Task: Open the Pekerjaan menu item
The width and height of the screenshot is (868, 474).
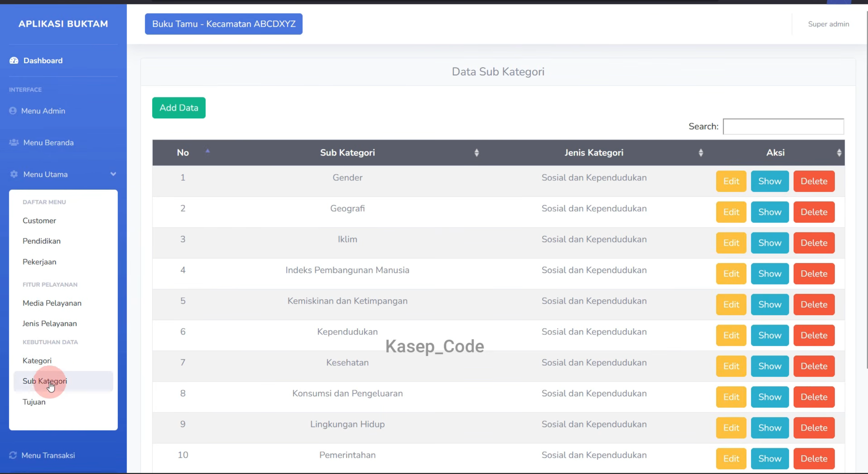Action: click(x=39, y=262)
